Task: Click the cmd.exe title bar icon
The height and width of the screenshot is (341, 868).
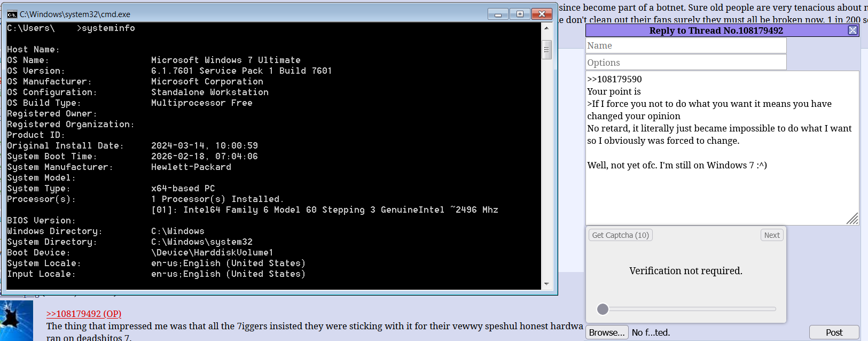Action: point(12,14)
